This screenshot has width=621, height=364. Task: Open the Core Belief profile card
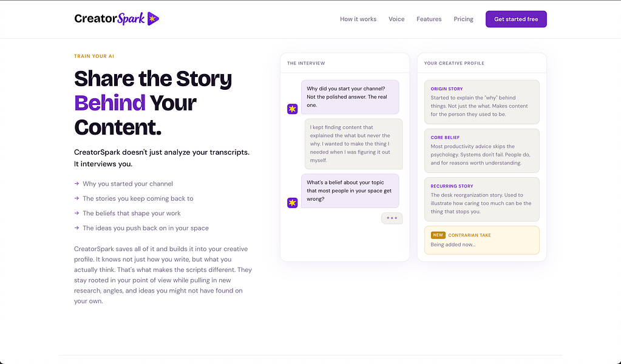(x=481, y=150)
